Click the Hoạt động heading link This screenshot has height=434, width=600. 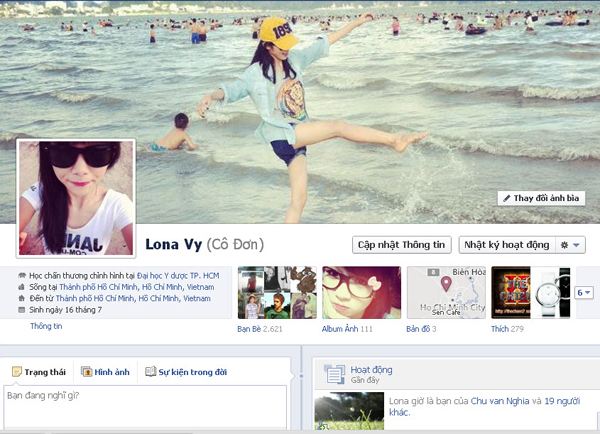371,370
